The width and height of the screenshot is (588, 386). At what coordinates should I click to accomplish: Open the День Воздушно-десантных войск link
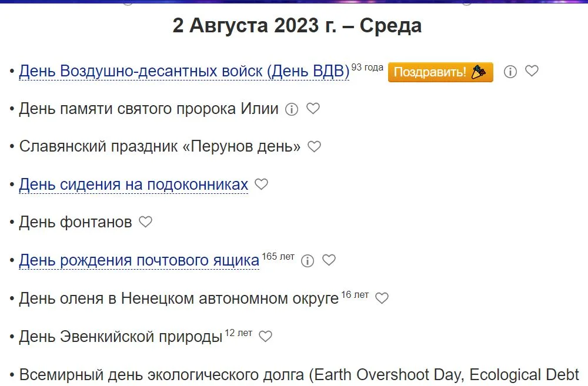click(182, 69)
